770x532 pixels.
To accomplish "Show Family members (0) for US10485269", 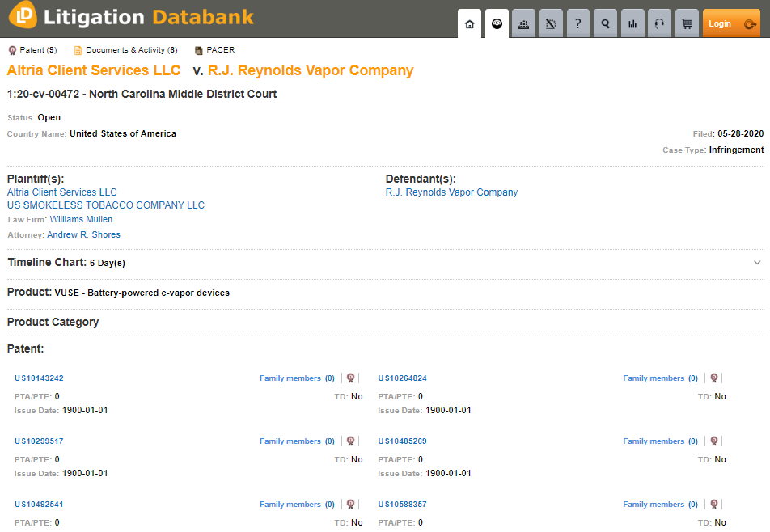I will pyautogui.click(x=661, y=441).
